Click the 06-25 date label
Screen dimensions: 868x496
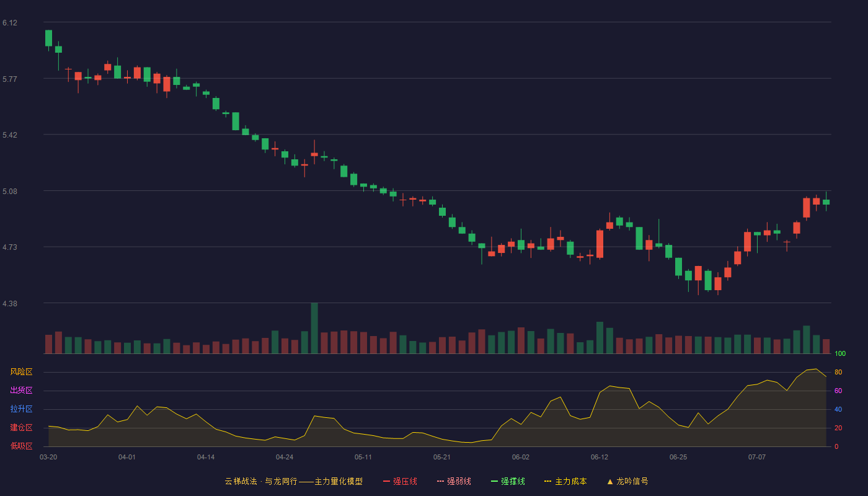tap(678, 457)
